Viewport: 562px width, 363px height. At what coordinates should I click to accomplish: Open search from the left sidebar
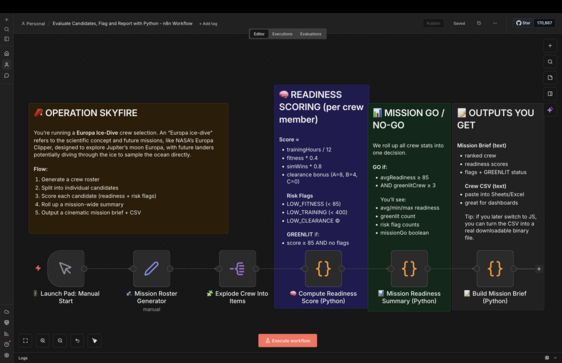tap(6, 29)
